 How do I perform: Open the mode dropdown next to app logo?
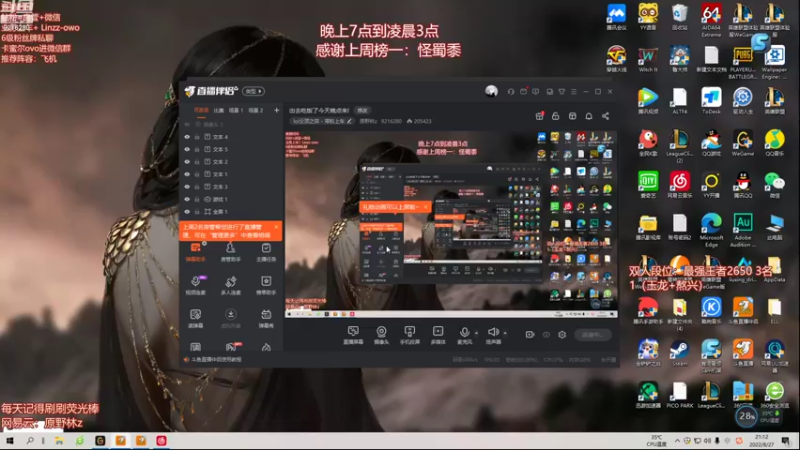tap(254, 91)
